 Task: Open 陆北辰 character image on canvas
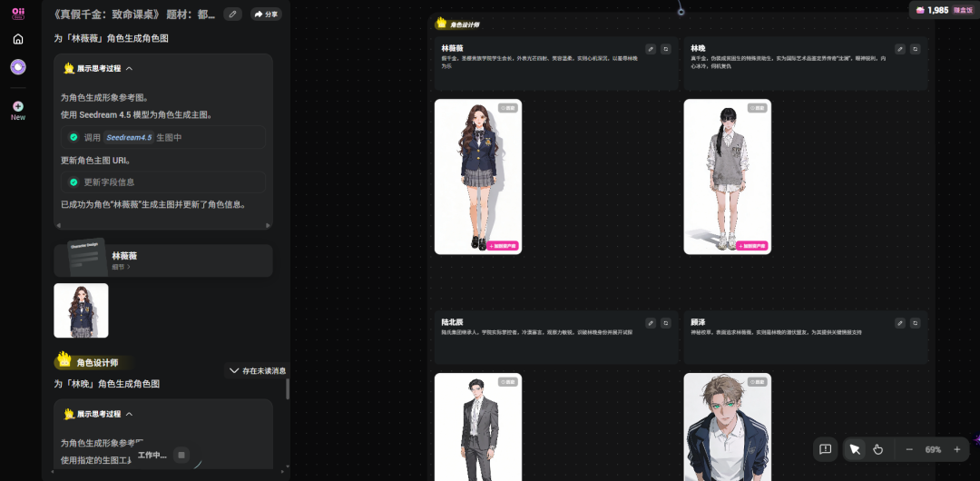pos(478,427)
